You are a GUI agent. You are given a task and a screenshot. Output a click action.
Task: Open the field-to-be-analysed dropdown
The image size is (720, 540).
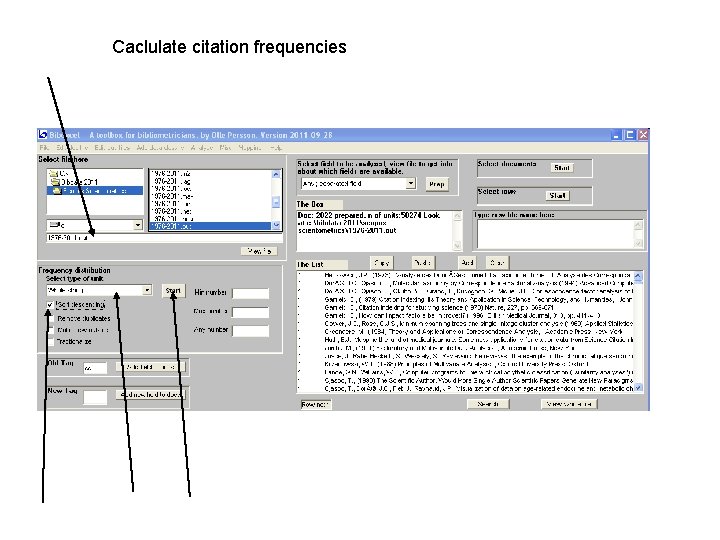(411, 184)
